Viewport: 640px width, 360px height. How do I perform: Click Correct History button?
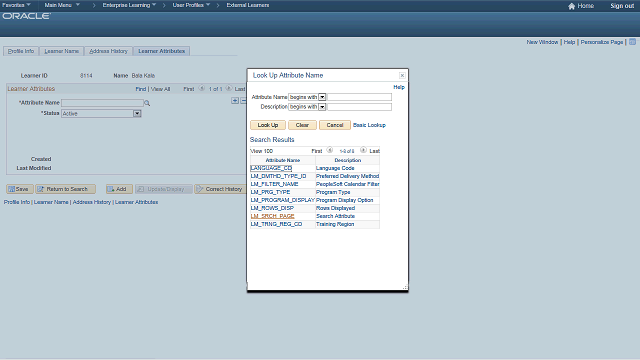pos(220,189)
